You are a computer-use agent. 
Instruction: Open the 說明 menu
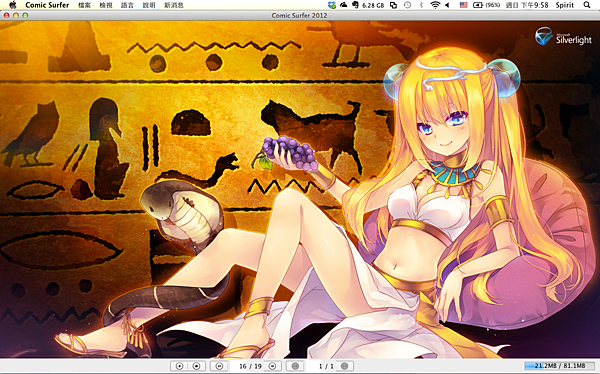[x=149, y=5]
